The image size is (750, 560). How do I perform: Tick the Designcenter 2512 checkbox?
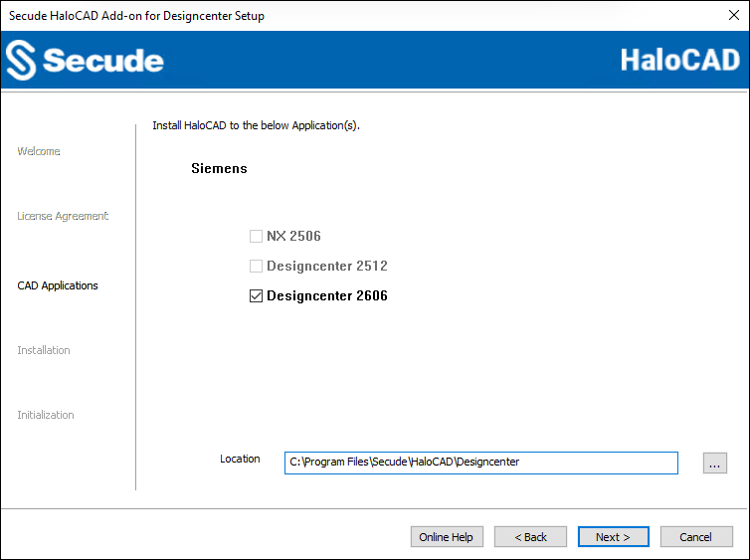(x=256, y=266)
